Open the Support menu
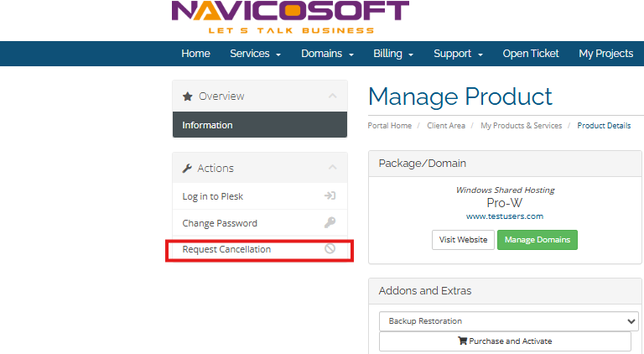 458,54
